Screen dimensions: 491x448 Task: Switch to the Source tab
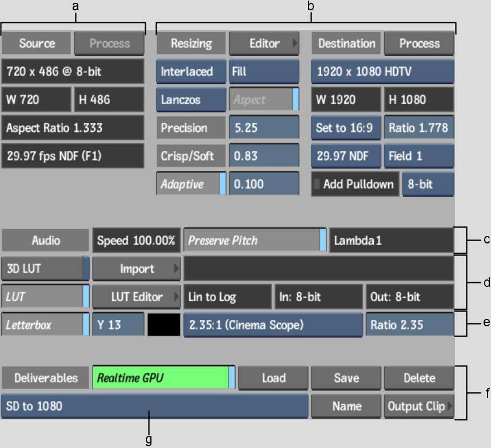point(37,43)
